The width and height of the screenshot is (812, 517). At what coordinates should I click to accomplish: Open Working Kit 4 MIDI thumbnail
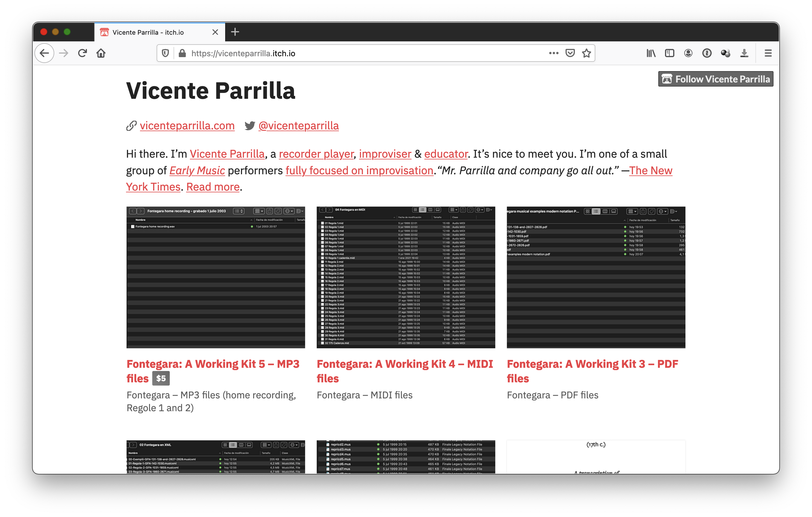pyautogui.click(x=406, y=277)
